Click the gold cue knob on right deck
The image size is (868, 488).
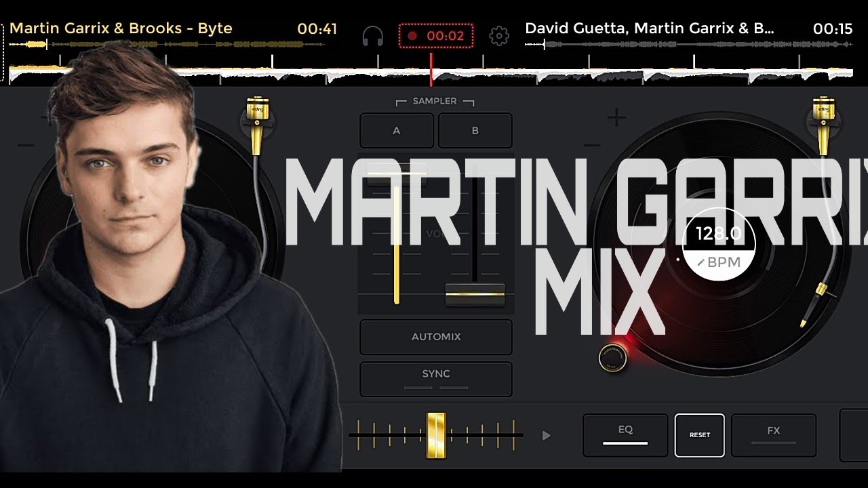612,358
